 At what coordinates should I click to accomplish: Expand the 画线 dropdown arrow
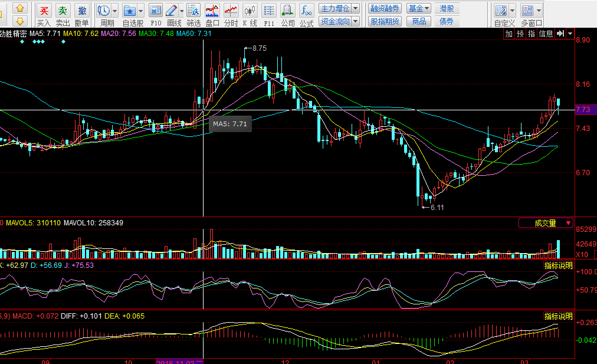click(x=181, y=11)
